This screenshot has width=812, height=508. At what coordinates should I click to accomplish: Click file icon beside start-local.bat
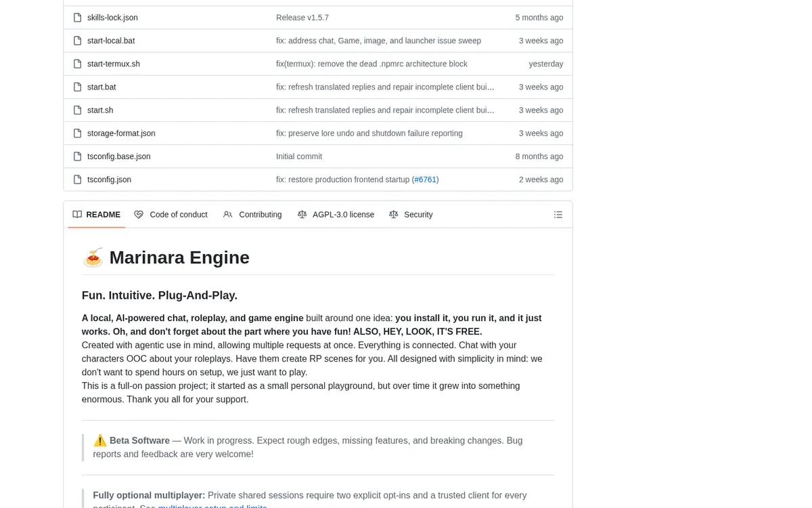click(78, 41)
